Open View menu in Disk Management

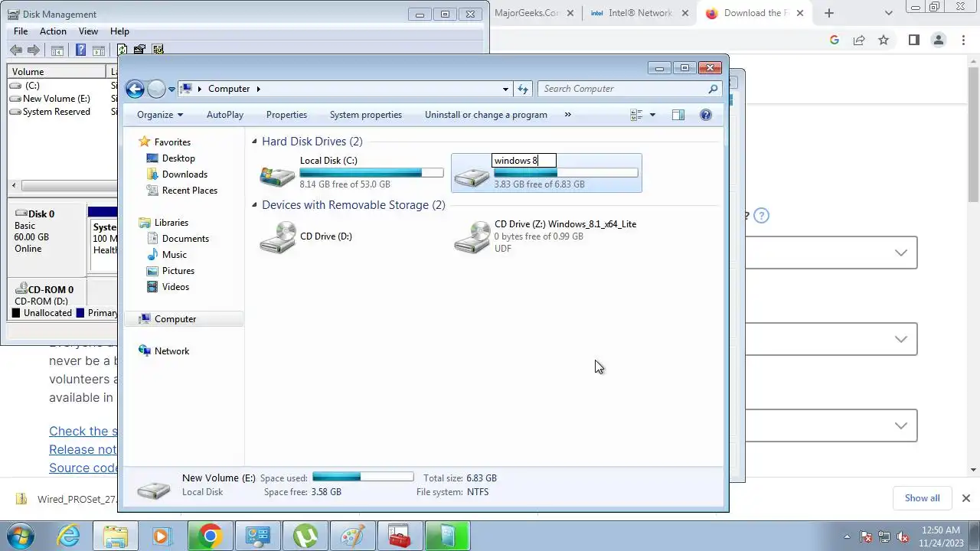pos(88,31)
